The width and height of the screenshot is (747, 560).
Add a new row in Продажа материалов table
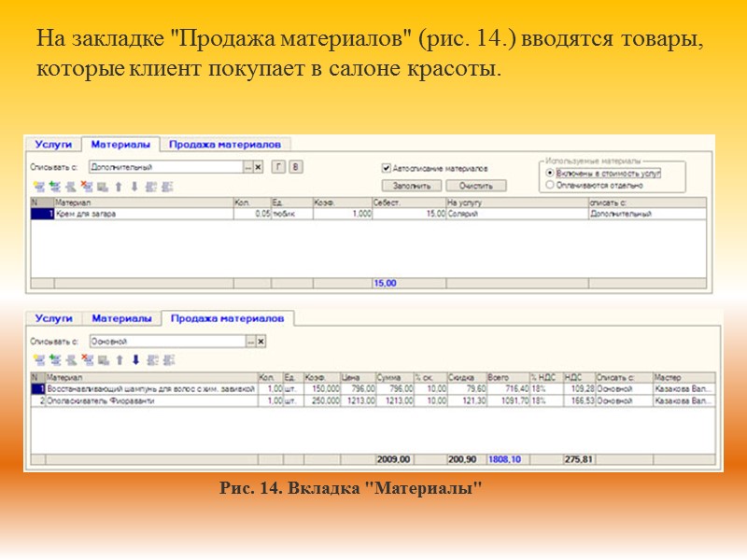[x=39, y=360]
